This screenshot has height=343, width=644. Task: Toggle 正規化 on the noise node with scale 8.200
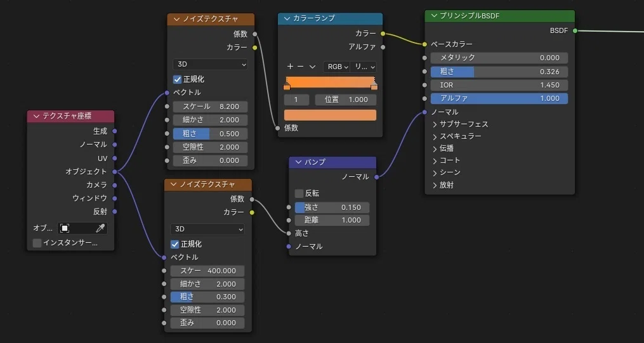pos(178,79)
